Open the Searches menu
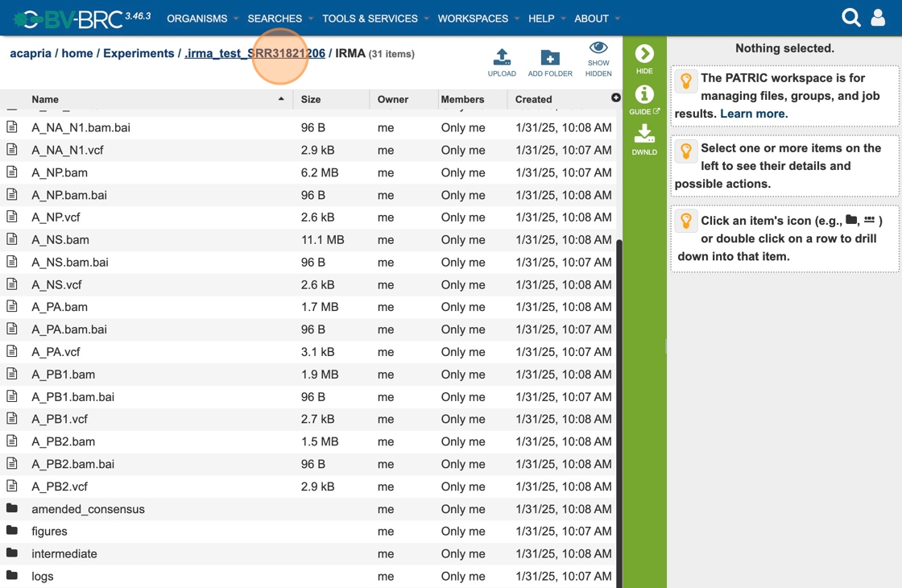The width and height of the screenshot is (902, 588). tap(275, 19)
